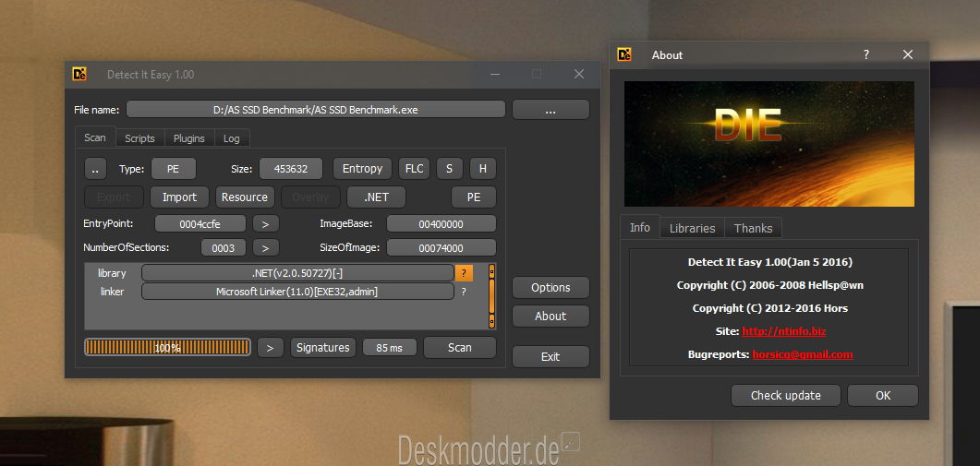
Task: Select the Info tab in About window
Action: 639,227
